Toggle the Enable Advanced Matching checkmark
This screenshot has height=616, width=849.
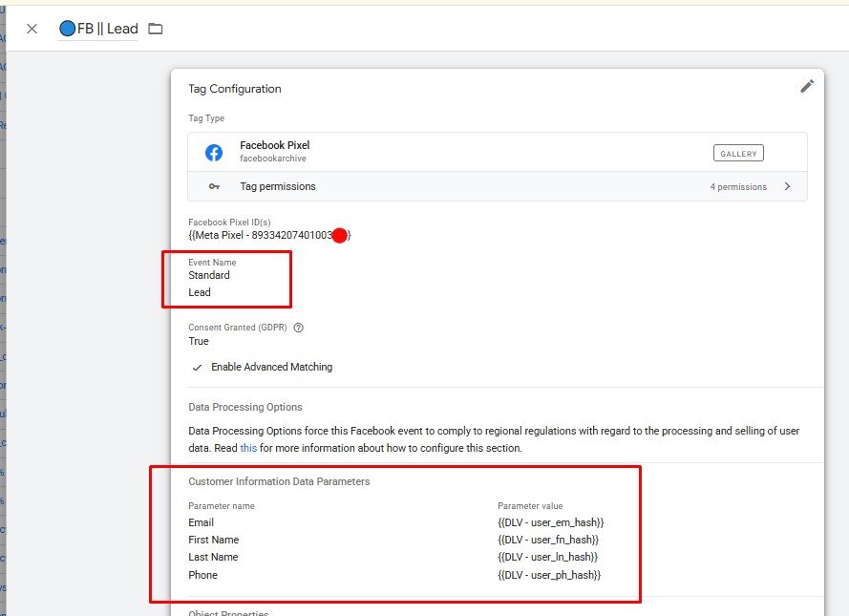(x=197, y=368)
